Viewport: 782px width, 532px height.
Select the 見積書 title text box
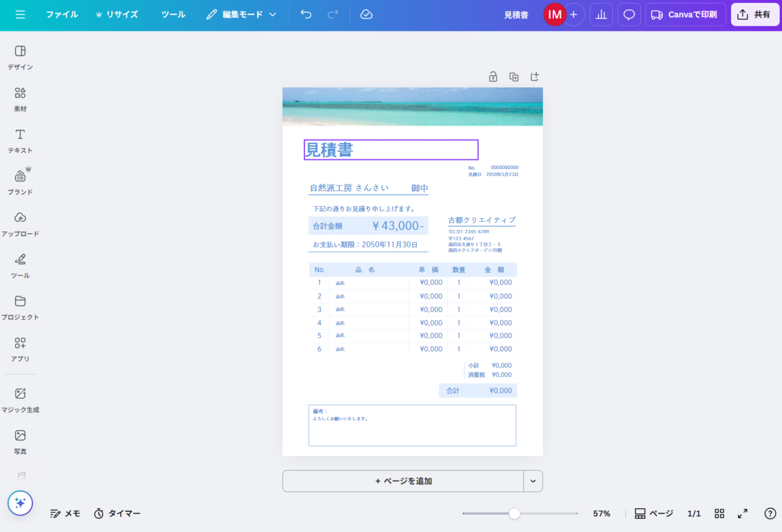click(x=391, y=150)
